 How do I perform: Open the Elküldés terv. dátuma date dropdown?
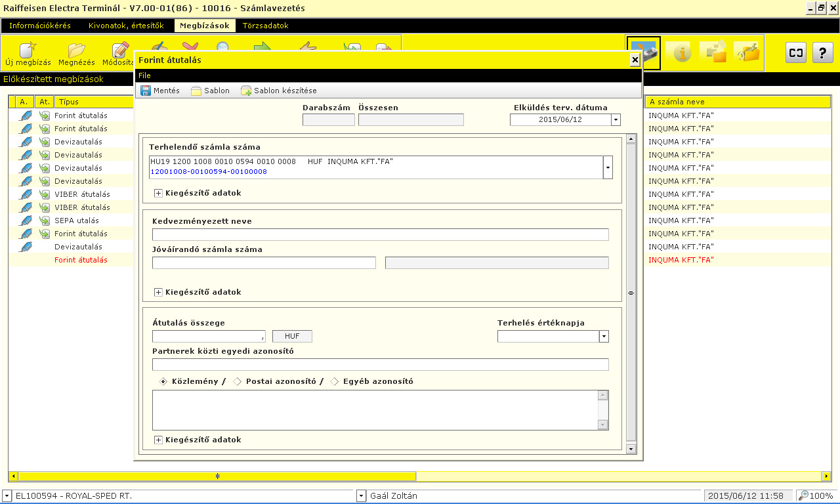click(616, 120)
